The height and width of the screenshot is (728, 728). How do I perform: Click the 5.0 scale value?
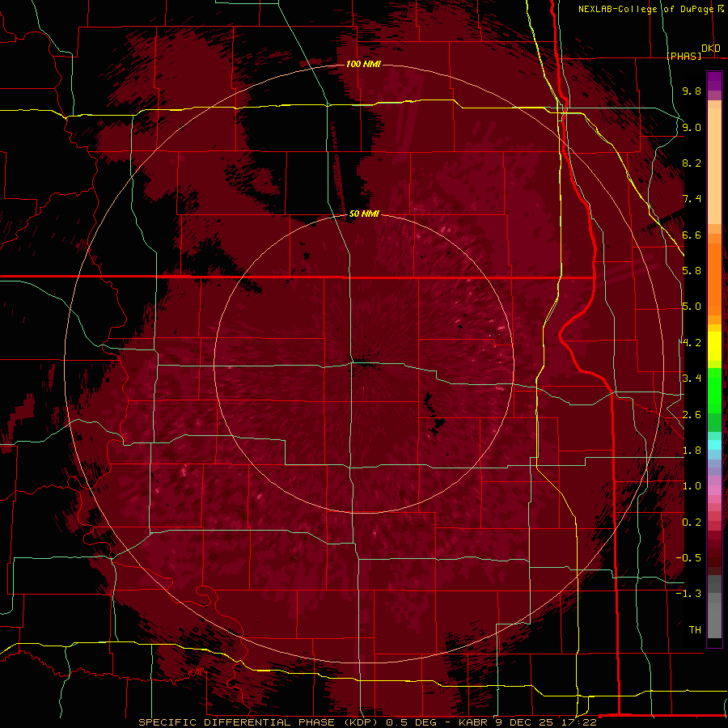(x=692, y=307)
